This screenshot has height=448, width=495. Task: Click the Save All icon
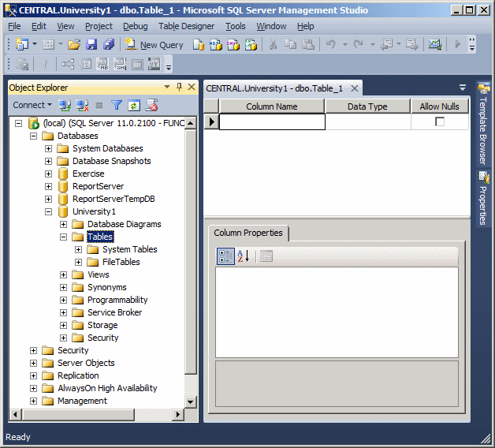[x=109, y=44]
